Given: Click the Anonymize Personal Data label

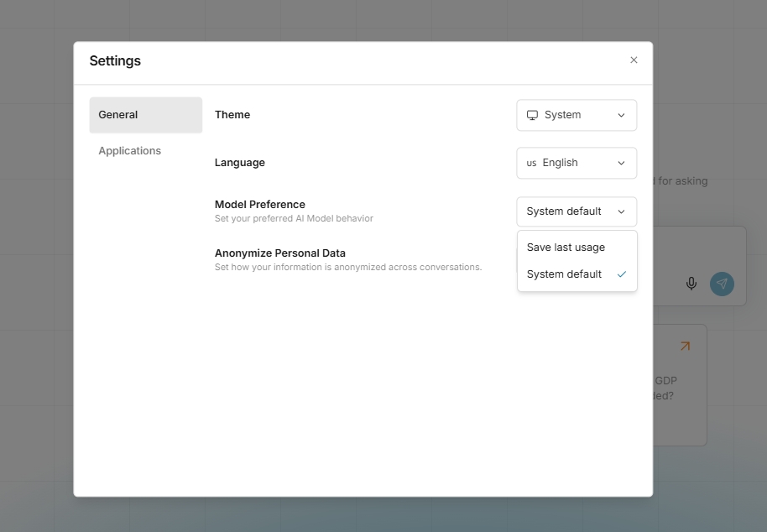Looking at the screenshot, I should pos(279,253).
